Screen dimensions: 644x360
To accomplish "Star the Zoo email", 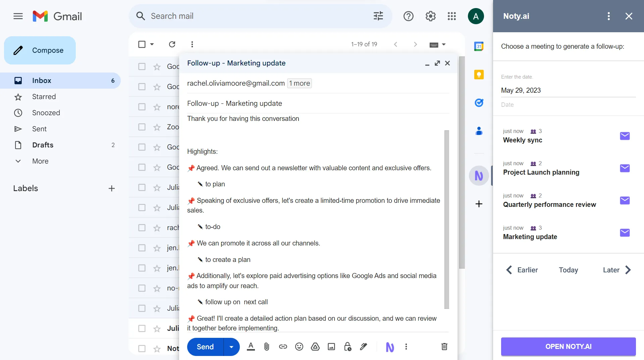I will [157, 127].
